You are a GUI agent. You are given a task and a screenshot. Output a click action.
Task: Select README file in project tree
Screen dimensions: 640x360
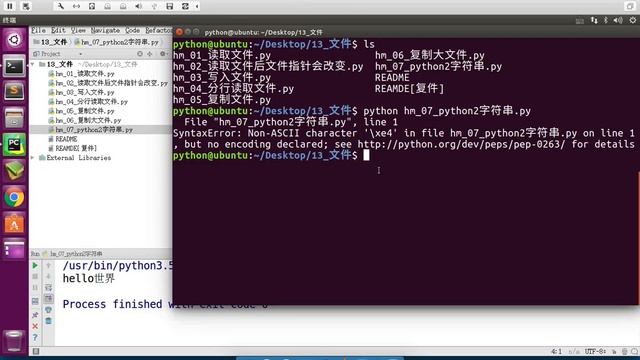[x=63, y=139]
